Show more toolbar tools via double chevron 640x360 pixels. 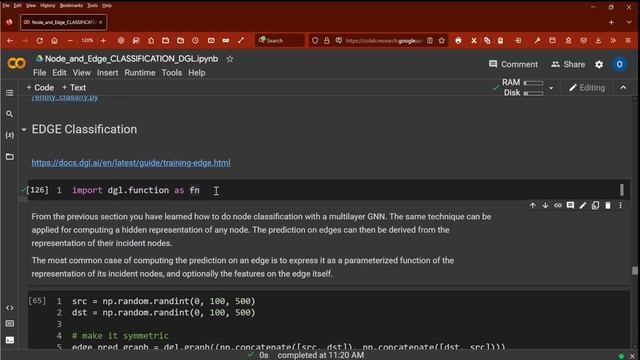[613, 40]
